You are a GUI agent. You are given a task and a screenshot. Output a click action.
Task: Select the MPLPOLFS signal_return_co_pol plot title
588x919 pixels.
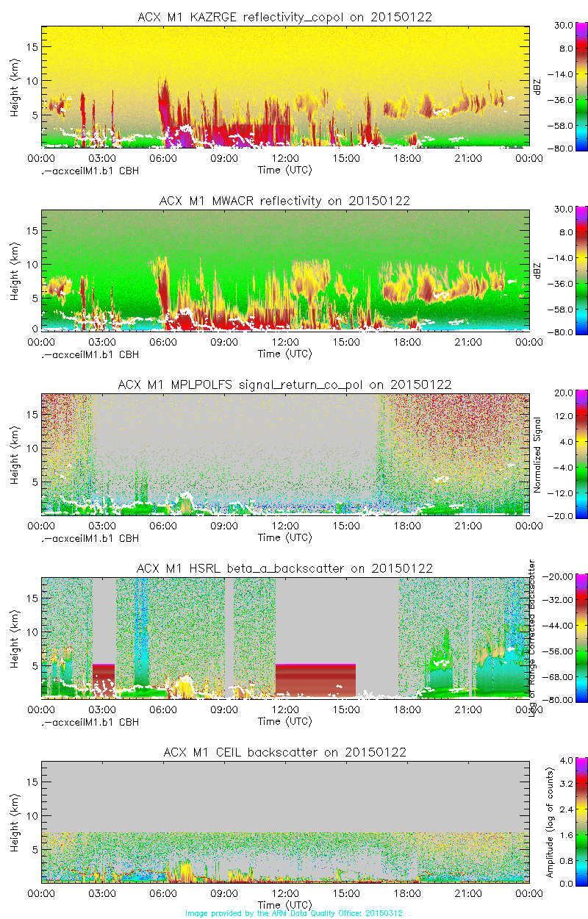pos(284,385)
